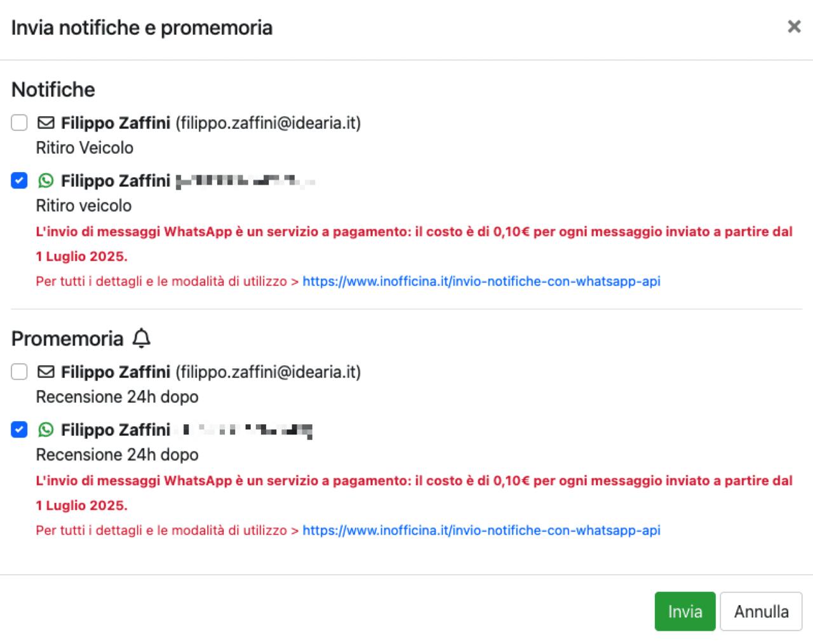Uncheck the WhatsApp reminder for Recensione 24h dopo

tap(19, 430)
